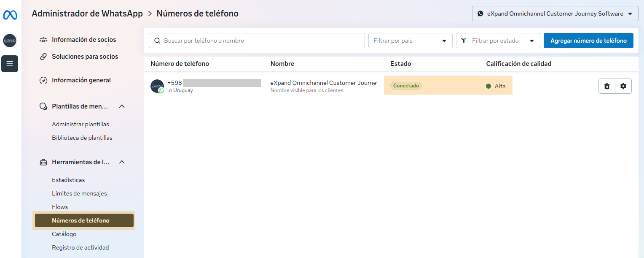Open the Filtrar por país dropdown
Screen dimensions: 644x258
pos(410,41)
